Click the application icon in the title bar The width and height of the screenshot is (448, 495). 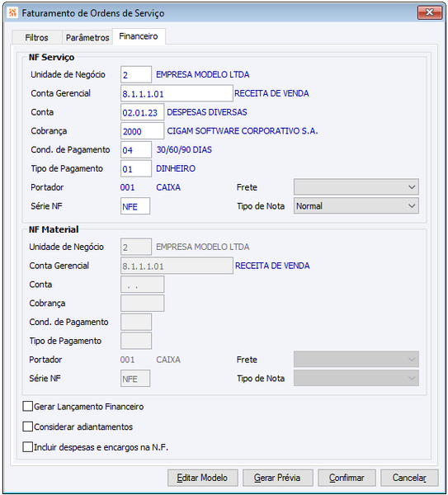12,13
